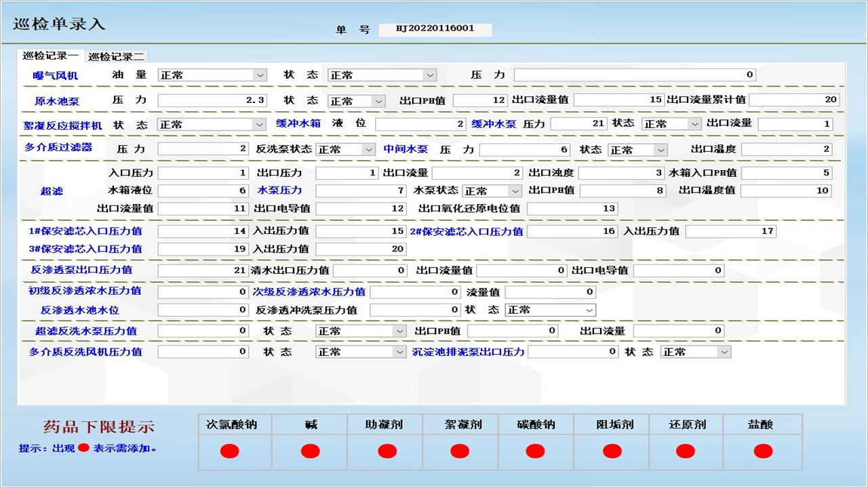Click the 阻垢剂 red warning dot

coord(612,451)
